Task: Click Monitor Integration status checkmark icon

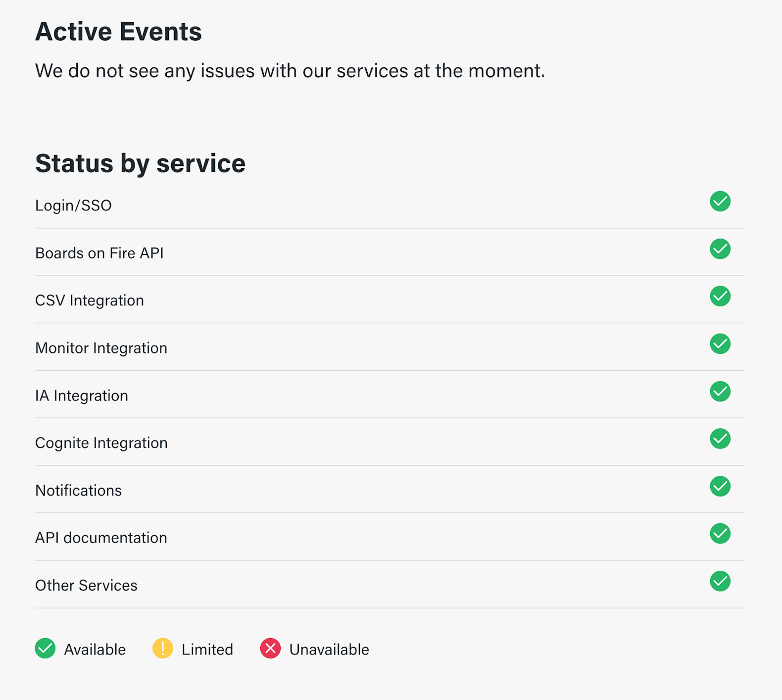Action: point(720,344)
